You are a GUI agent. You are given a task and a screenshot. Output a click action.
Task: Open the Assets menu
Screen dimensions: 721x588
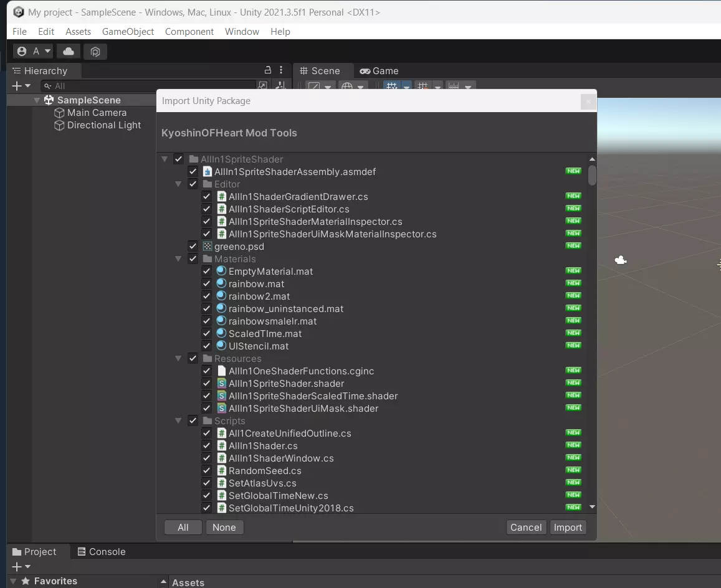point(78,32)
